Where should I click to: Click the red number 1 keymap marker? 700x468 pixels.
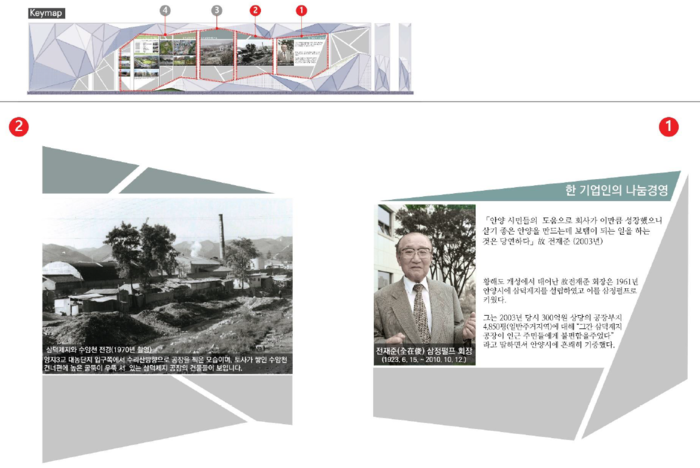(x=301, y=10)
